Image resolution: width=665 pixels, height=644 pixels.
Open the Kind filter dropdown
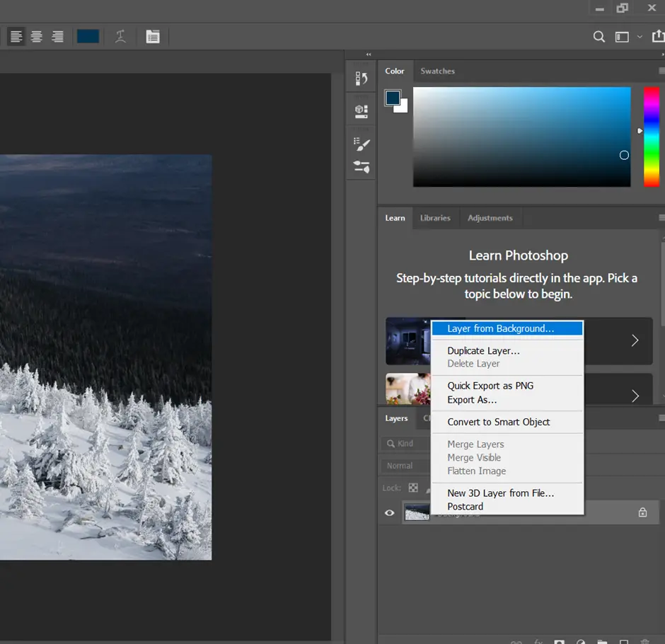click(x=407, y=443)
